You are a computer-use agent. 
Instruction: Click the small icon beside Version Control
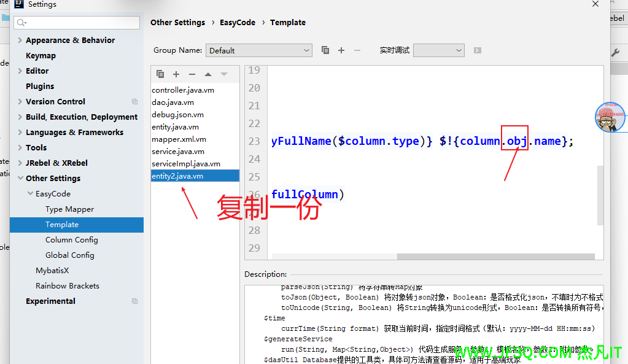click(x=134, y=101)
